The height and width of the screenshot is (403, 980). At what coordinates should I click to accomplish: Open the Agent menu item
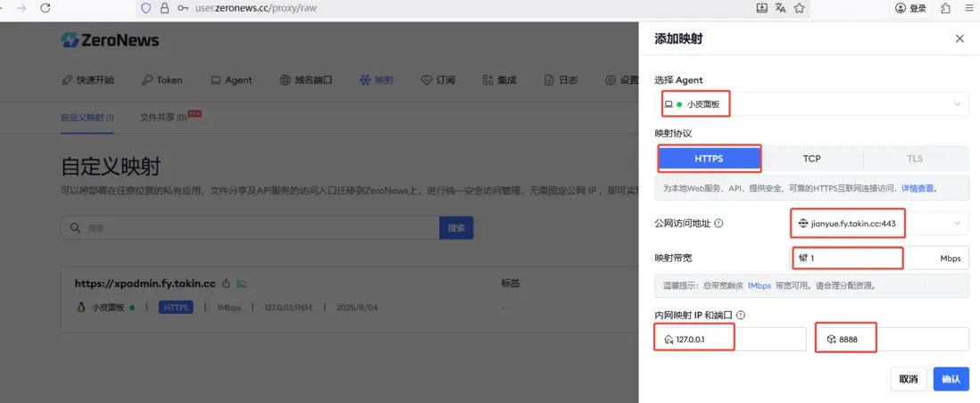[x=231, y=80]
